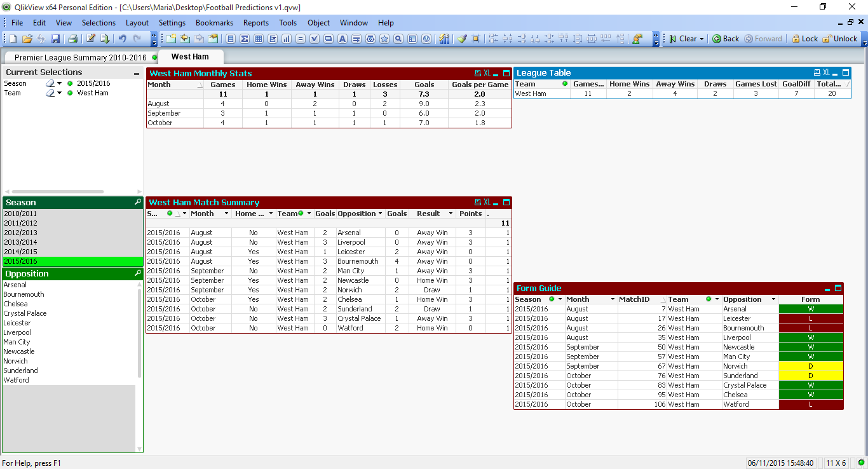Sort by Goals per Game column header

coord(480,85)
